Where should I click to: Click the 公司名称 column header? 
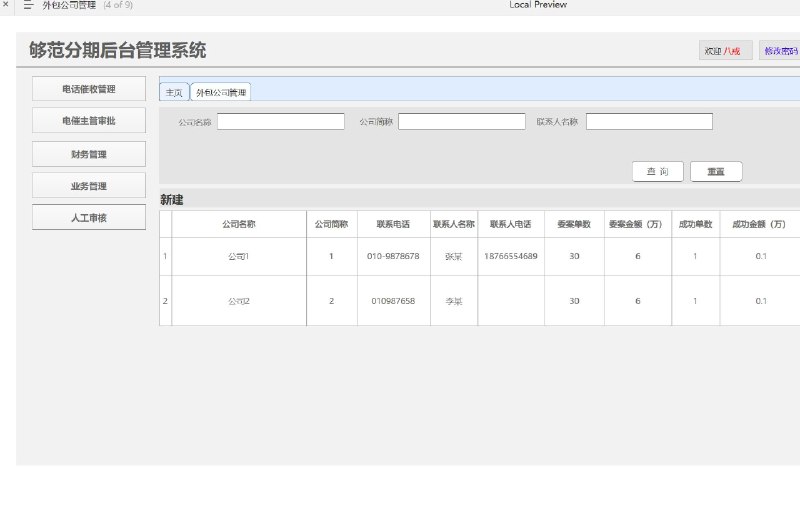[239, 224]
